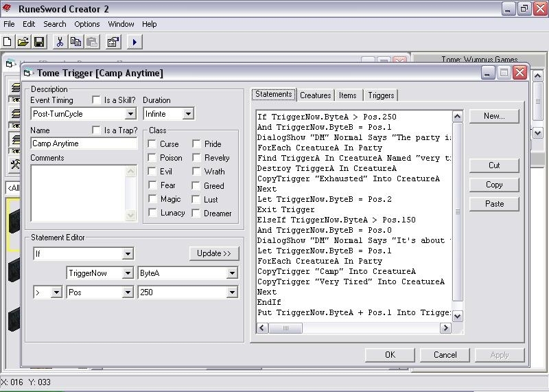Viewport: 549px width, 392px height.
Task: Tick the Magic class checkbox
Action: pyautogui.click(x=152, y=199)
